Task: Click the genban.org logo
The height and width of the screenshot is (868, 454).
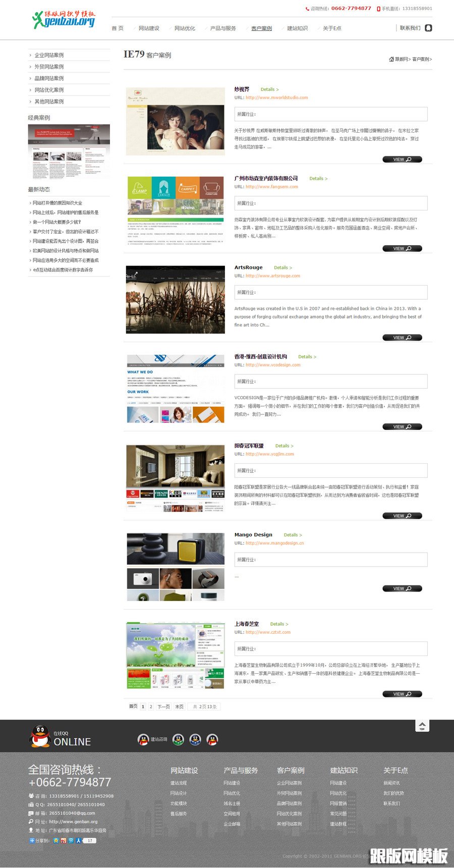Action: pos(64,19)
